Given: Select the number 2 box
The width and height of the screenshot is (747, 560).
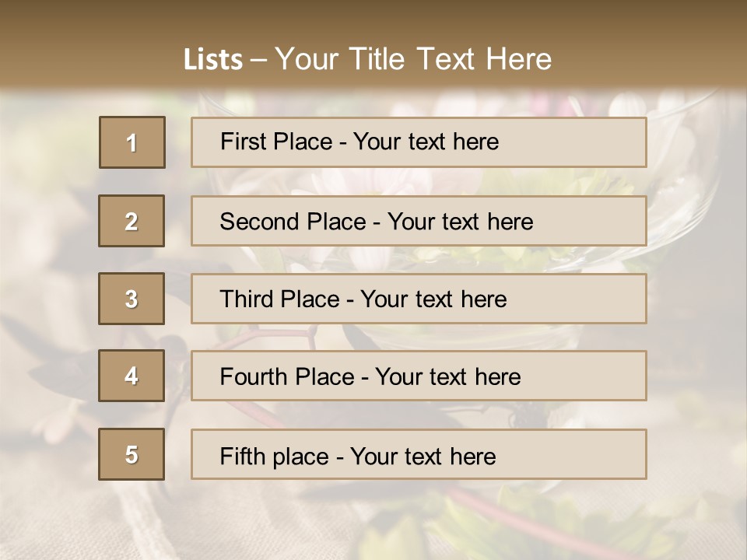Looking at the screenshot, I should click(x=132, y=221).
